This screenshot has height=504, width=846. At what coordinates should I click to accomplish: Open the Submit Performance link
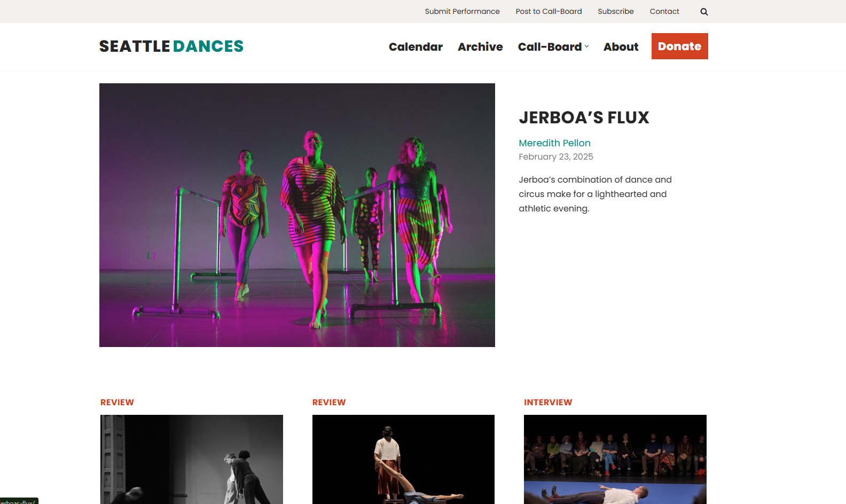(462, 11)
